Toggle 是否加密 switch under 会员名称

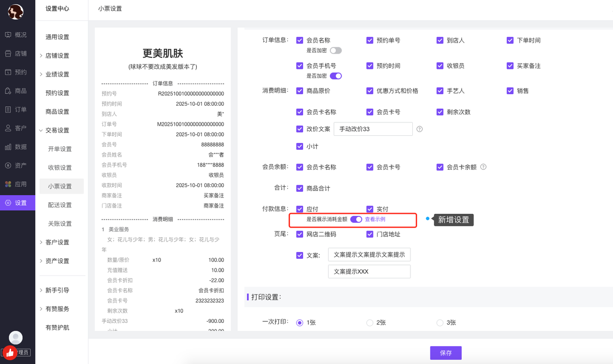336,50
